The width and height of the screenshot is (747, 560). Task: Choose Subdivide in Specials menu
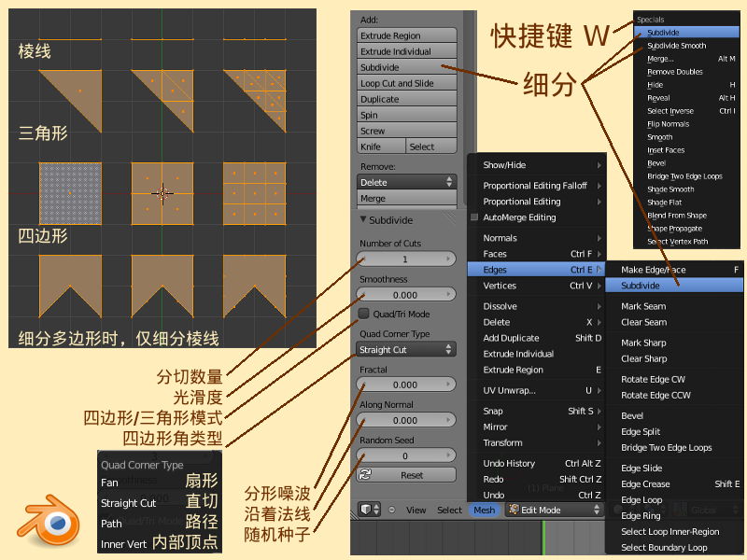tap(686, 33)
